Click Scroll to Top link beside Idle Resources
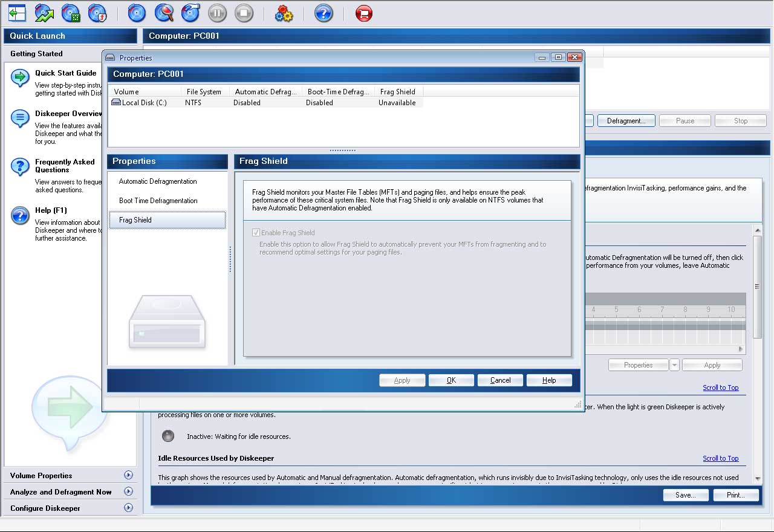Screen dimensions: 774x532 721,458
